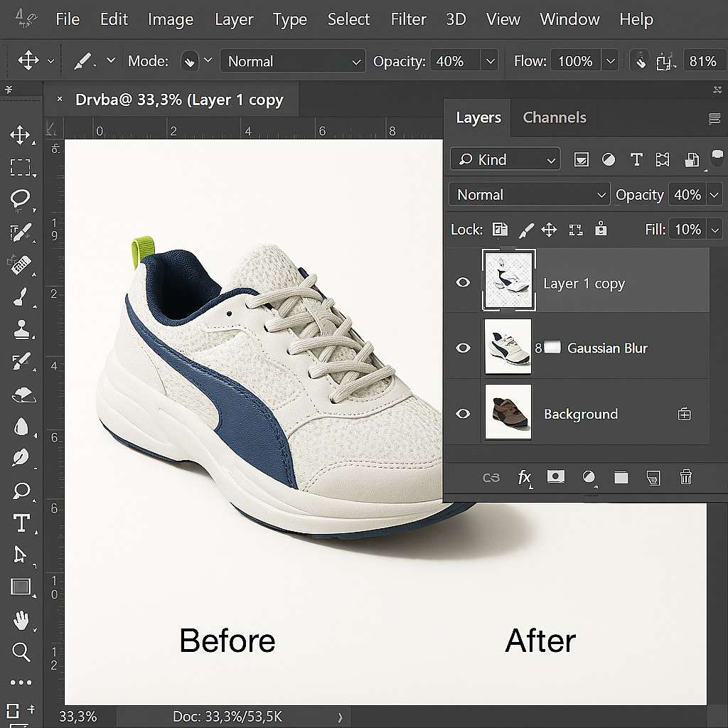Toggle visibility of Gaussian Blur layer
This screenshot has height=728, width=728.
coord(463,348)
